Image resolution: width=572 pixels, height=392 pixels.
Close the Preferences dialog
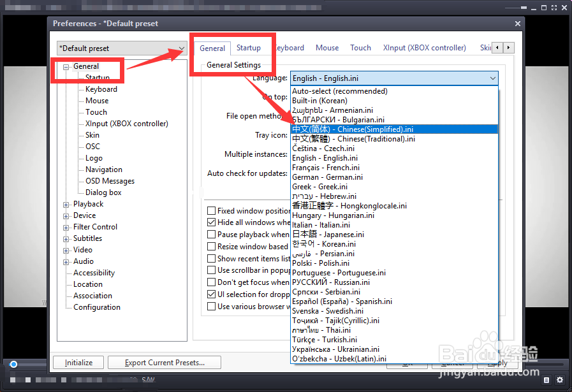coord(517,24)
